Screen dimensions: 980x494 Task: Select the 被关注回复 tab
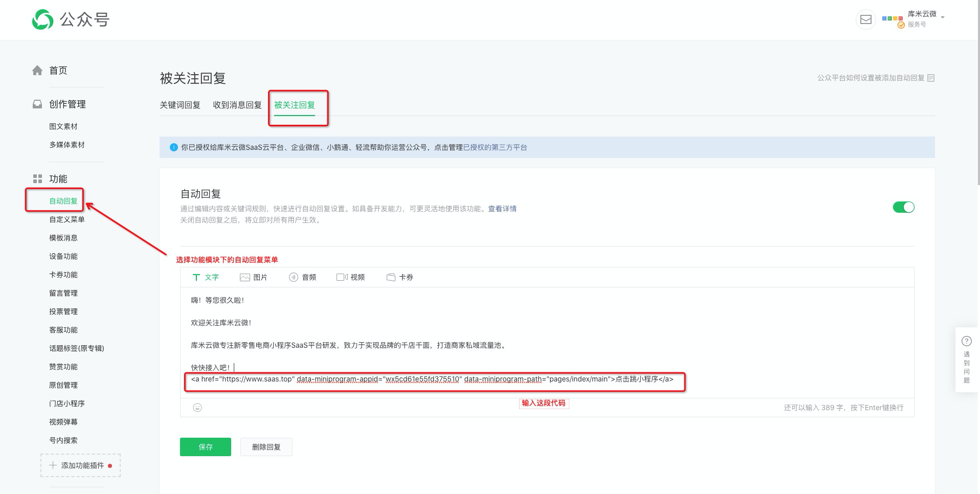click(x=295, y=105)
